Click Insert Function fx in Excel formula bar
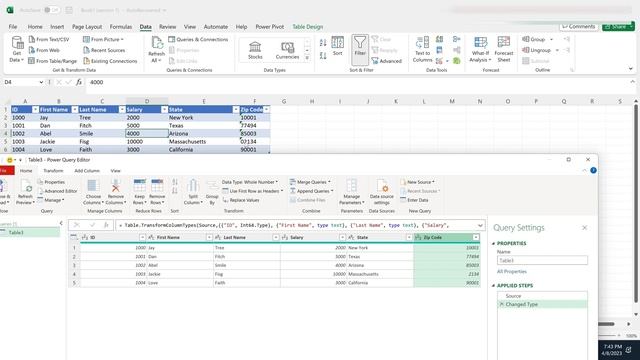 tap(79, 82)
